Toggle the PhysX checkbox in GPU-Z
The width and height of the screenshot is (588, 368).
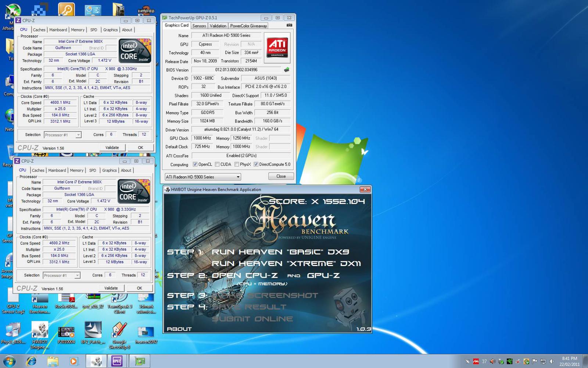pyautogui.click(x=237, y=164)
